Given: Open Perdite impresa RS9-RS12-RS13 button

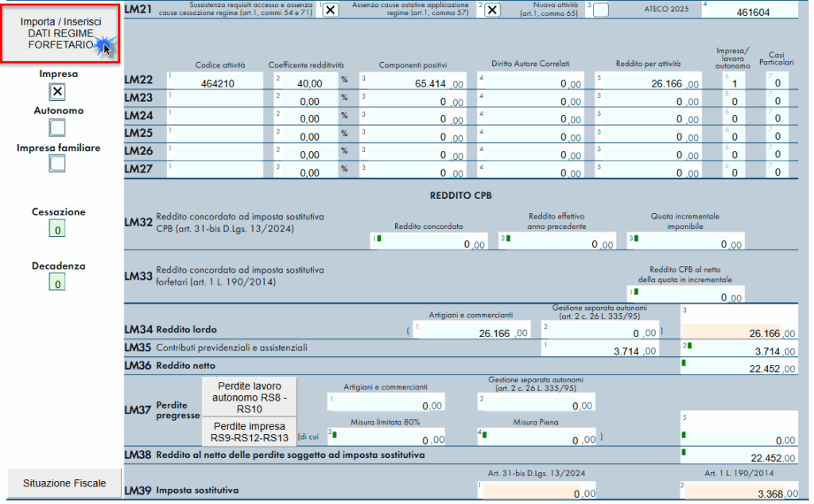Looking at the screenshot, I should 249,432.
